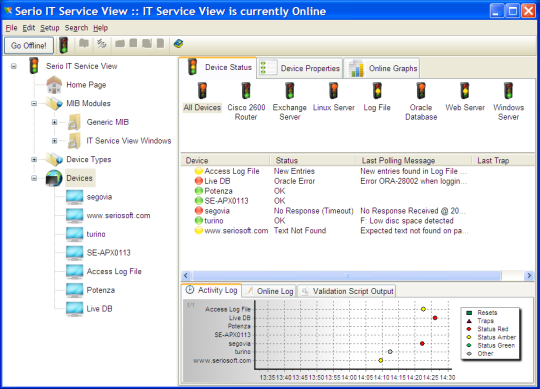
Task: Select the All Devices traffic light icon
Action: [x=202, y=91]
